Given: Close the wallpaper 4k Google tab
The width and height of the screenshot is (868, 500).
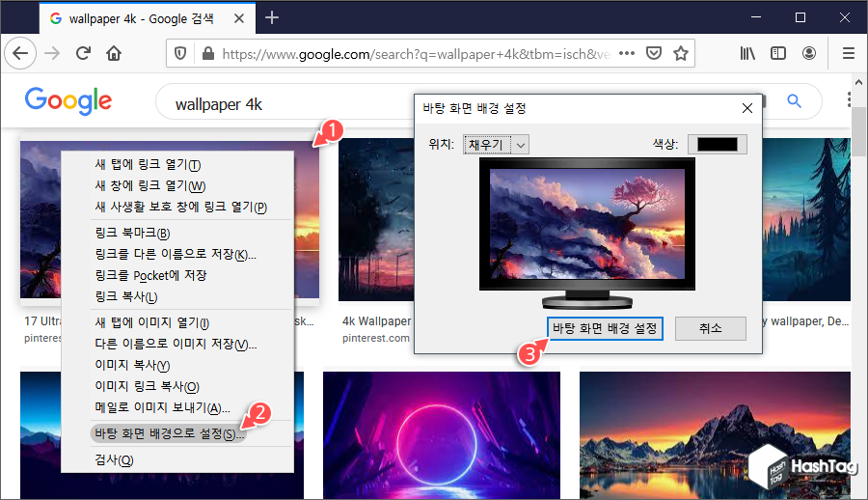Looking at the screenshot, I should tap(239, 18).
